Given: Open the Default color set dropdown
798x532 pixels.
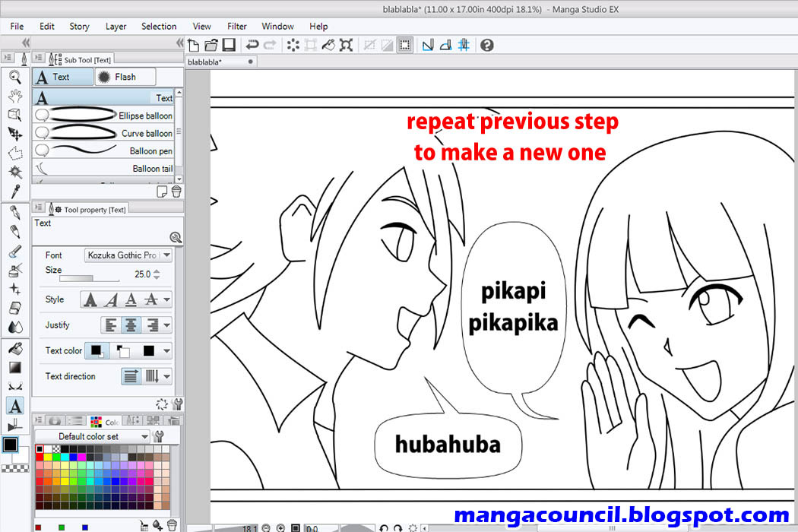Looking at the screenshot, I should (93, 436).
